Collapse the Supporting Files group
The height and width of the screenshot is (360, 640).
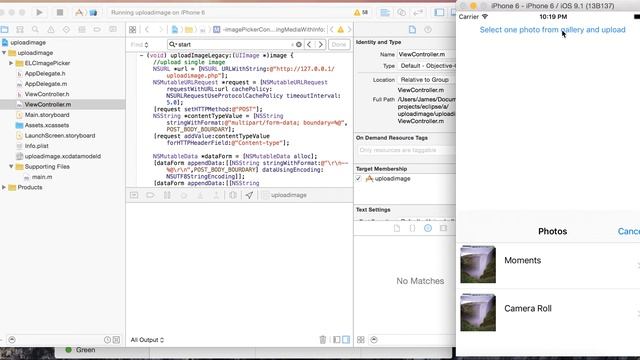(11, 167)
